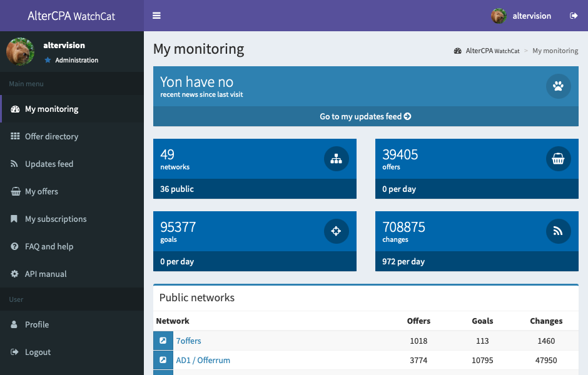Click the basket icon beside My offers

click(16, 191)
